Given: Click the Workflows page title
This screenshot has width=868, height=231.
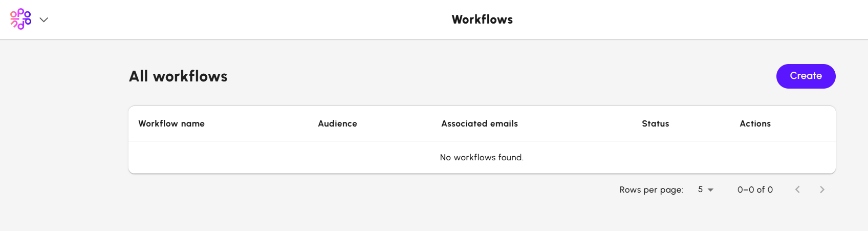Looking at the screenshot, I should (x=482, y=19).
